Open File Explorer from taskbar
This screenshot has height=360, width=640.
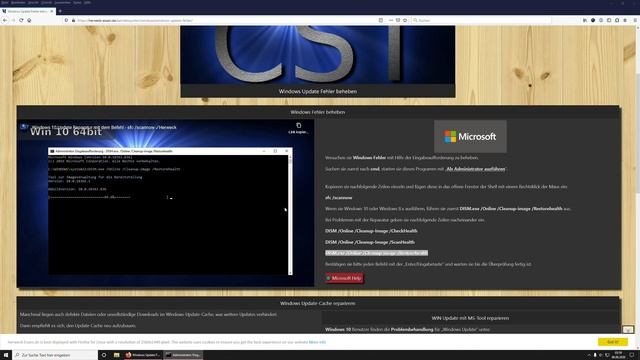pyautogui.click(x=116, y=355)
